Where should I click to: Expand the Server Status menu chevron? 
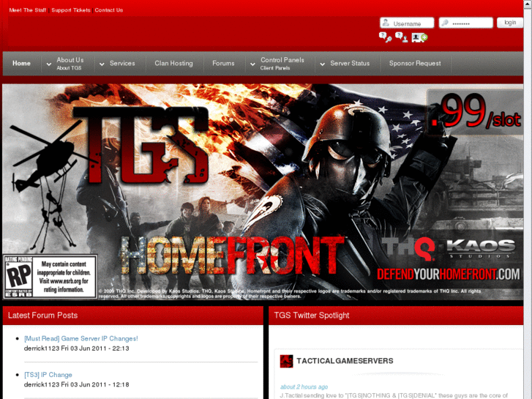pyautogui.click(x=322, y=64)
